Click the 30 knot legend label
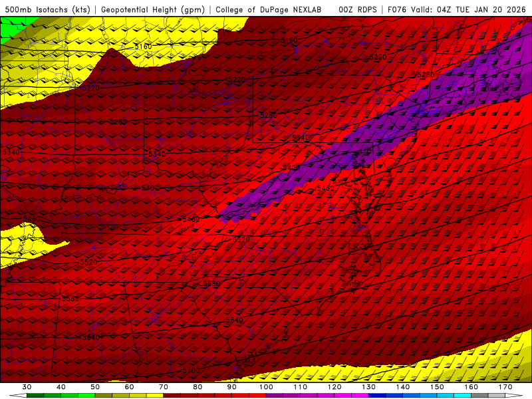532x399 pixels. pos(27,387)
